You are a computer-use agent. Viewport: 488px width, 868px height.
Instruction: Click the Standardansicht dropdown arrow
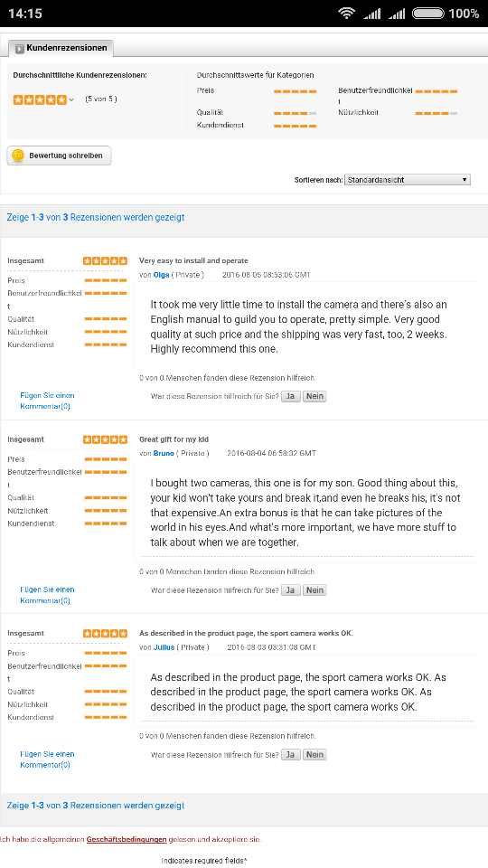(465, 180)
